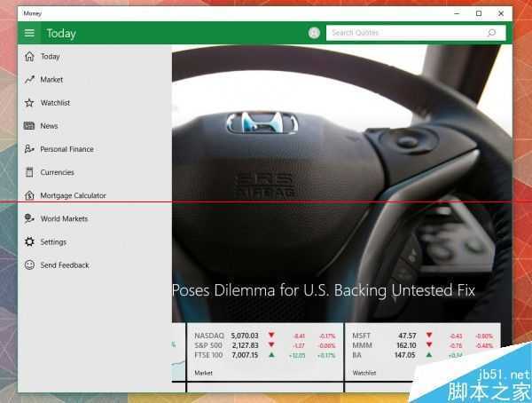Click the Send Feedback smiley icon
The width and height of the screenshot is (532, 403).
click(29, 265)
